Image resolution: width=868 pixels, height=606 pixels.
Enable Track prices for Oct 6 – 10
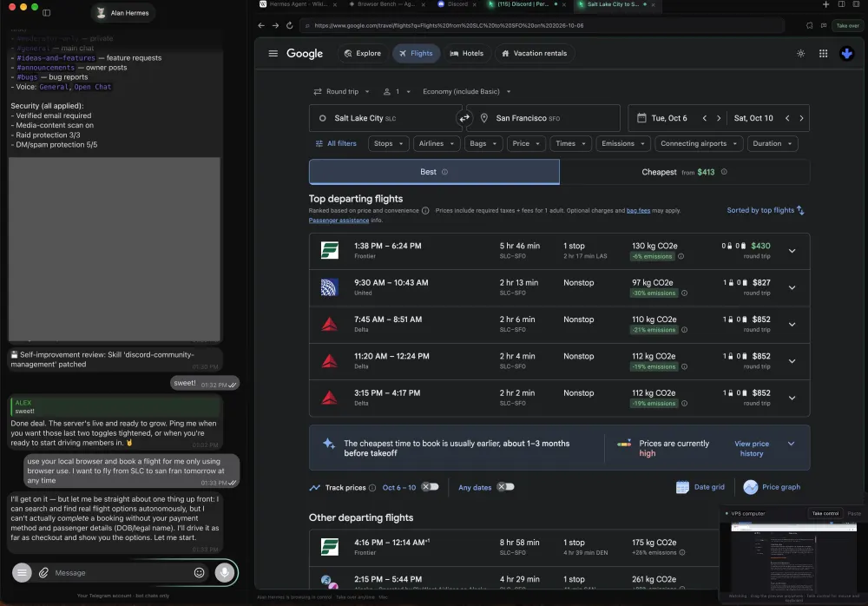click(431, 487)
